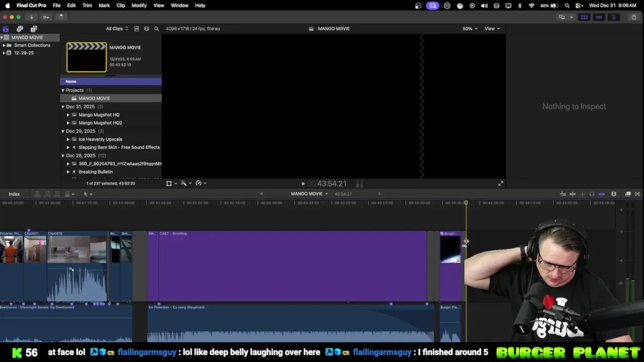
Task: Open clip appearance and filtering options
Action: [146, 29]
